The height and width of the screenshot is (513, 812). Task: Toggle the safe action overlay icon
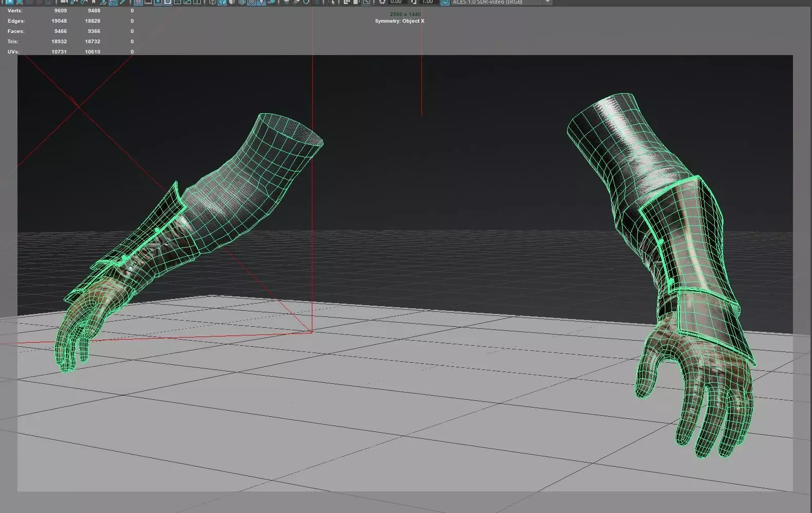click(x=187, y=2)
